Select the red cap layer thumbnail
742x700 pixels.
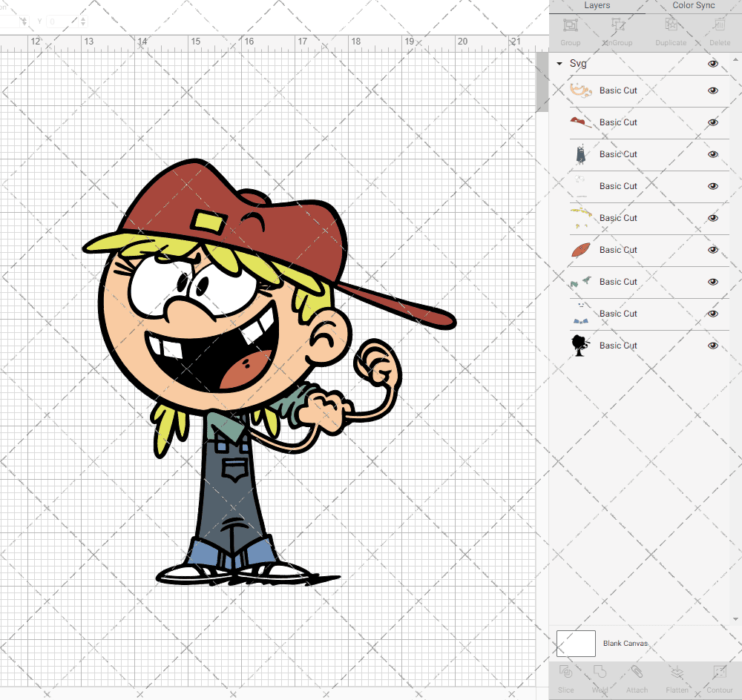click(x=581, y=122)
